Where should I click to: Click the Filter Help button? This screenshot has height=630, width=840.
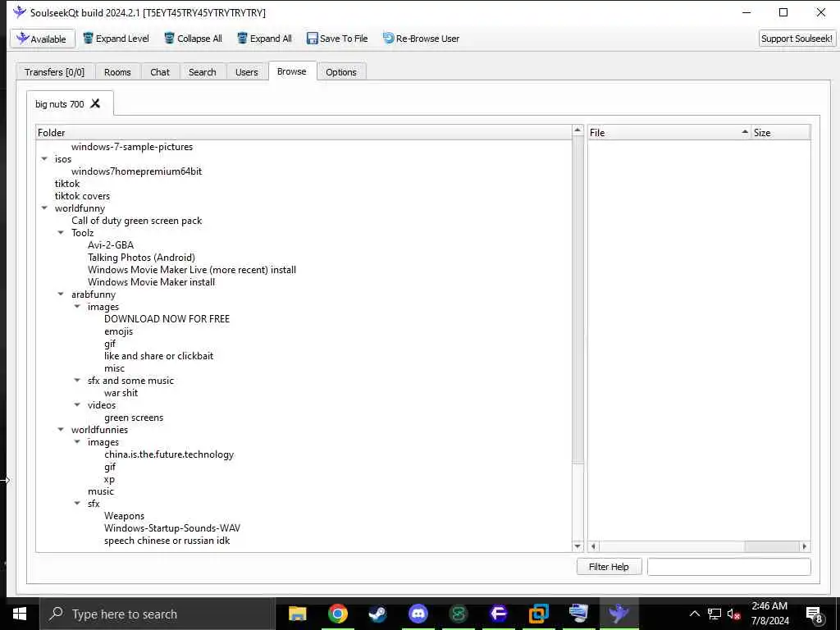[x=609, y=567]
